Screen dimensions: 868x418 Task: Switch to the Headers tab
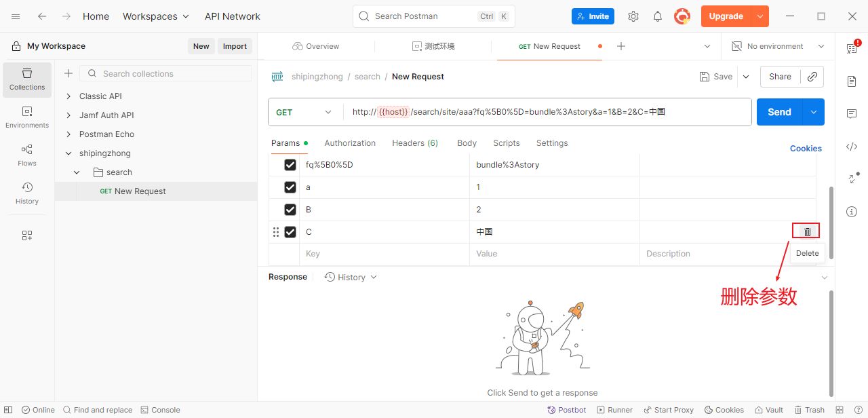pos(414,143)
